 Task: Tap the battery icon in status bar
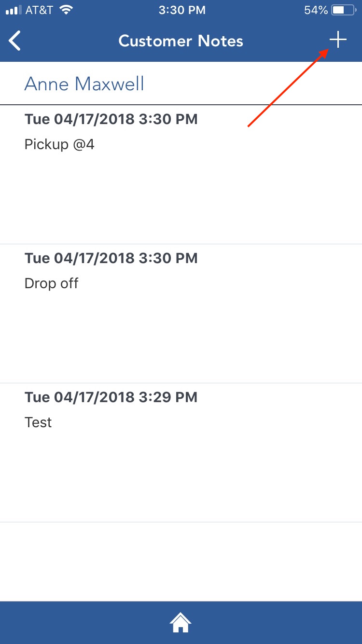pyautogui.click(x=345, y=10)
